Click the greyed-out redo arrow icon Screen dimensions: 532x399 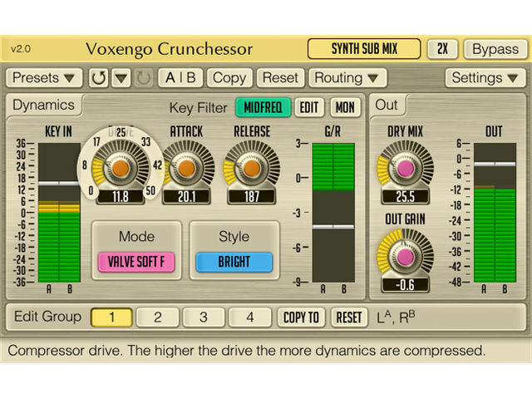click(144, 78)
